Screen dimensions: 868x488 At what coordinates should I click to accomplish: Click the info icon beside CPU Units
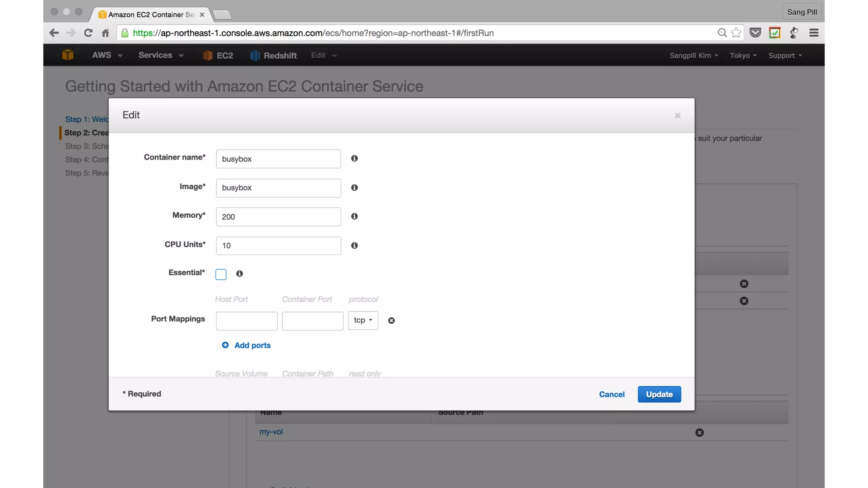(354, 246)
